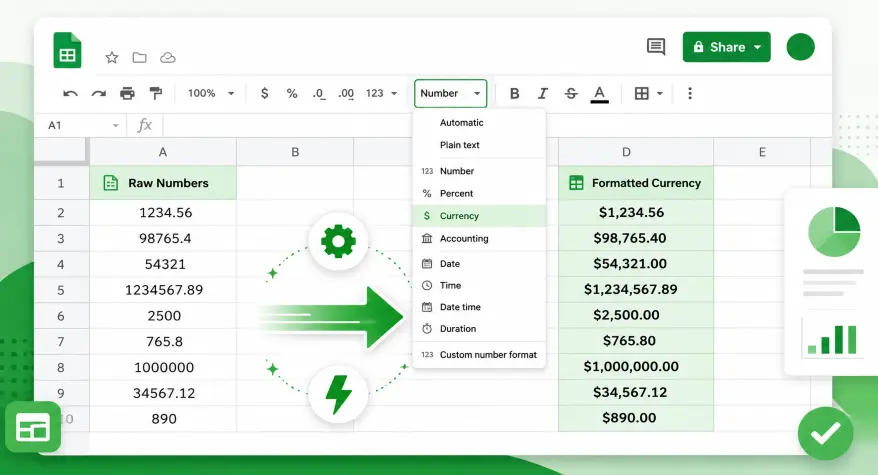Open the comments history icon
Image resolution: width=878 pixels, height=475 pixels.
click(656, 46)
